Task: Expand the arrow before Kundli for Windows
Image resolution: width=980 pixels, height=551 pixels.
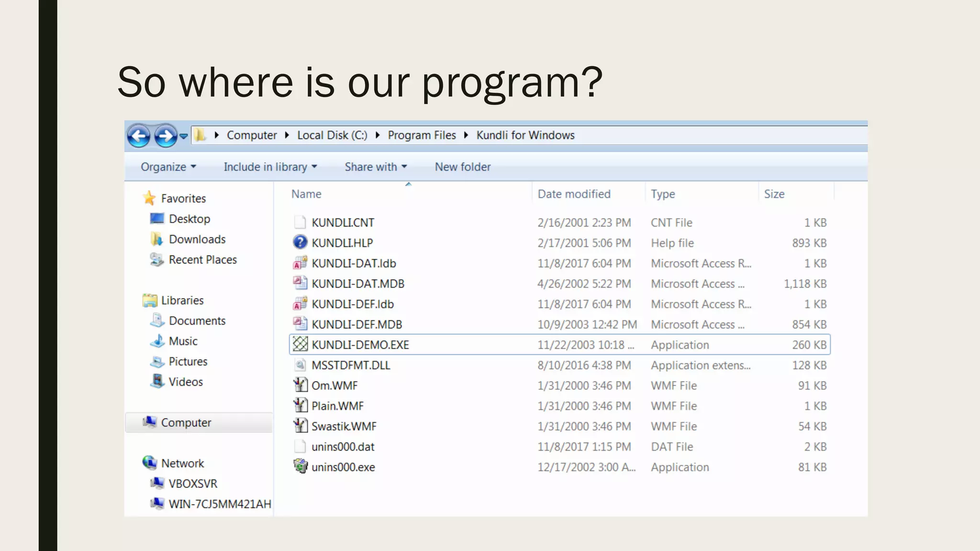Action: click(466, 135)
